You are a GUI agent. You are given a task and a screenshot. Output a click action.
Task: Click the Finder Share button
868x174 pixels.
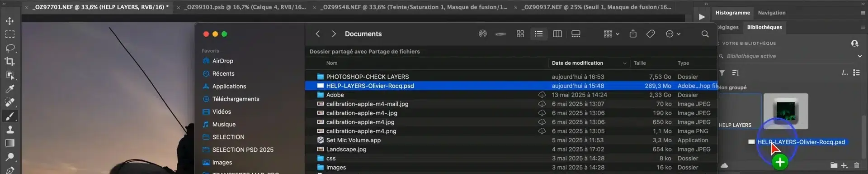coord(633,34)
